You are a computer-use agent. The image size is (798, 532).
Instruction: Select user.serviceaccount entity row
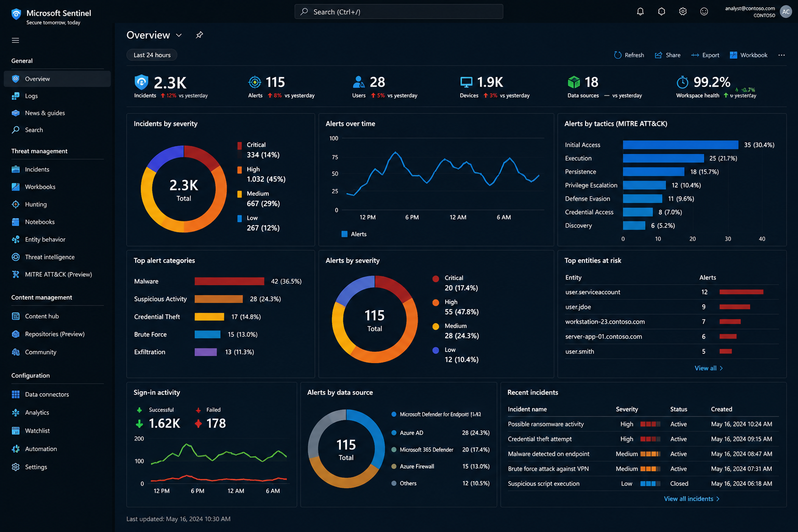coord(672,292)
